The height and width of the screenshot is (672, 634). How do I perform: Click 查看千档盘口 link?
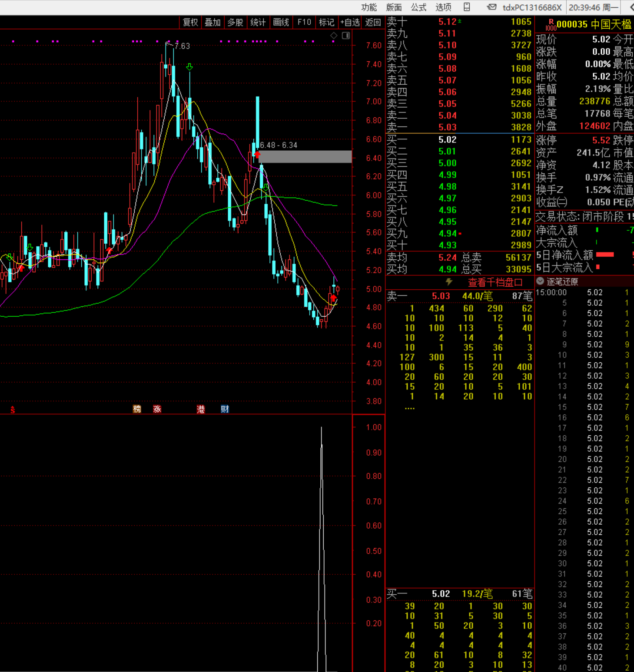click(495, 282)
